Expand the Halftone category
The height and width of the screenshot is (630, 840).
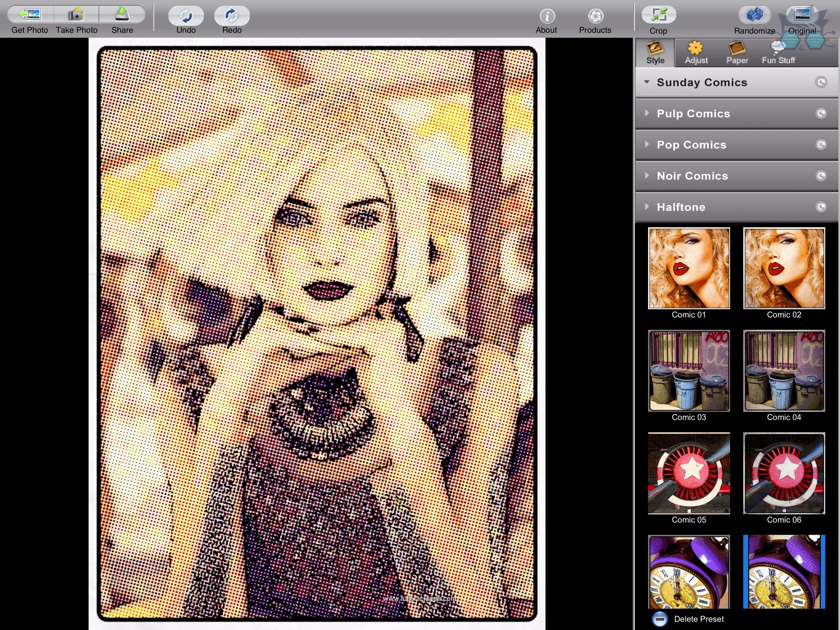point(737,207)
